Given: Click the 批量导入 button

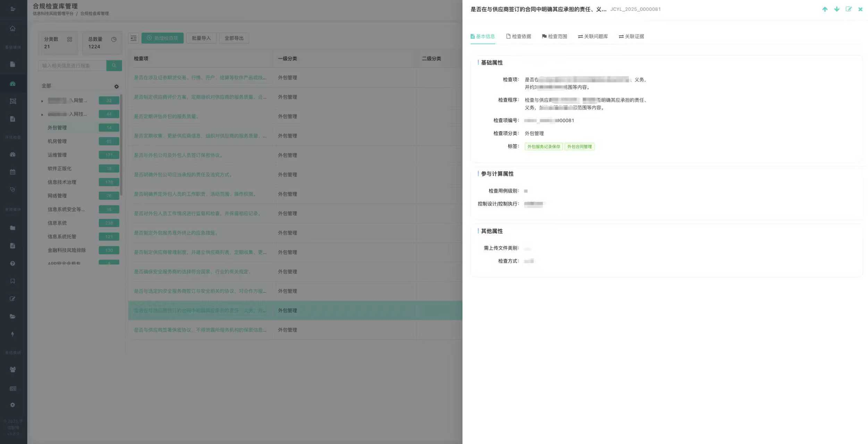Looking at the screenshot, I should point(201,38).
